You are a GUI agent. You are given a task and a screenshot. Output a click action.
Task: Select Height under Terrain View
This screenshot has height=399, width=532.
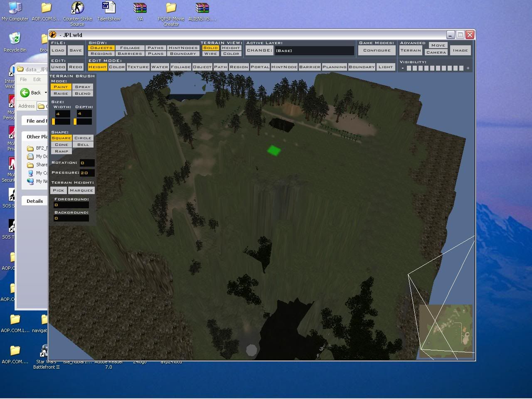click(231, 48)
